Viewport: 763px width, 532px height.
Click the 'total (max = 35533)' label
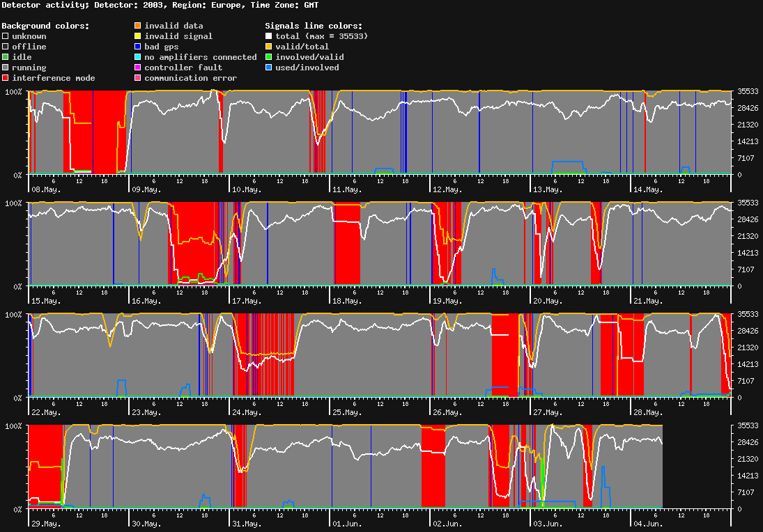[x=322, y=36]
